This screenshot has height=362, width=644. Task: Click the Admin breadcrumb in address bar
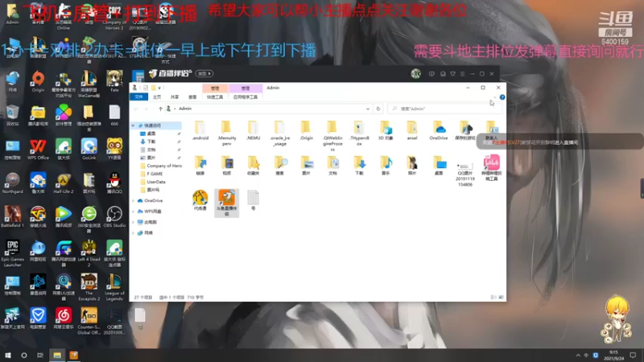[185, 109]
